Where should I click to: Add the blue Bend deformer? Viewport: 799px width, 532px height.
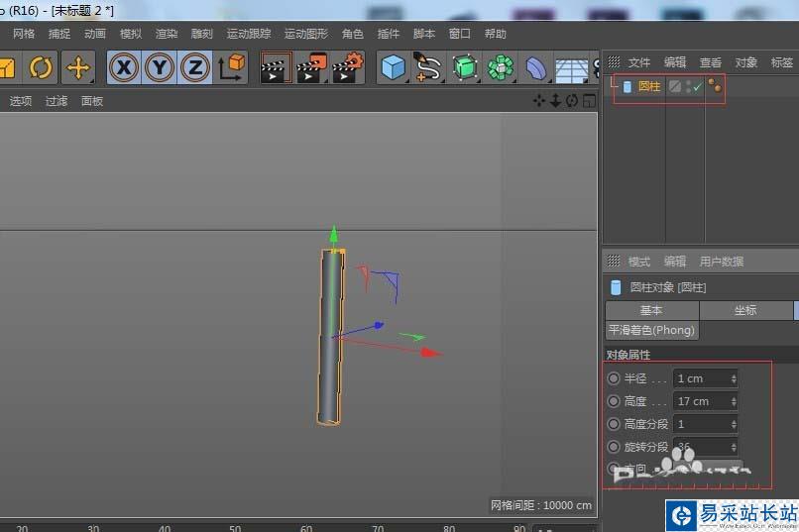tap(535, 68)
